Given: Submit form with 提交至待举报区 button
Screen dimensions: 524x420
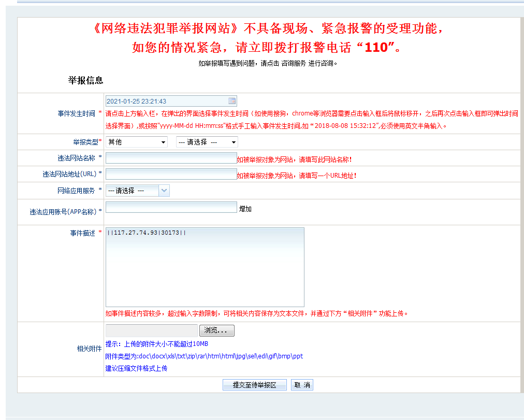Looking at the screenshot, I should click(x=255, y=385).
